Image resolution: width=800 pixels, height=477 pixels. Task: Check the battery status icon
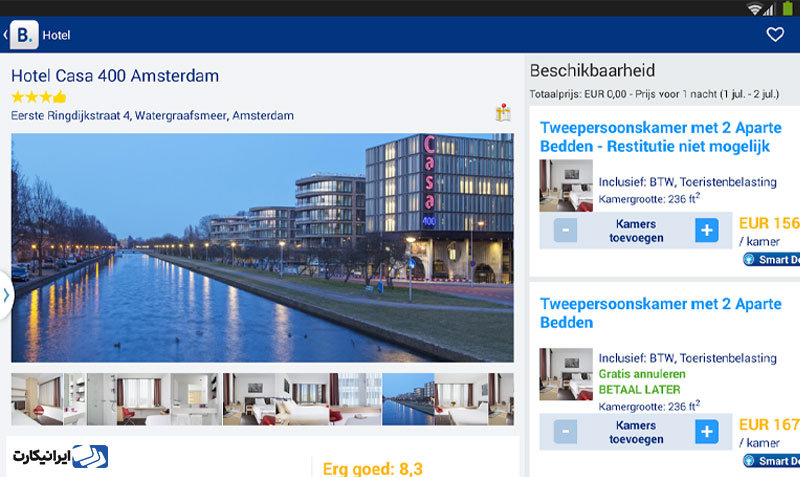(x=788, y=8)
